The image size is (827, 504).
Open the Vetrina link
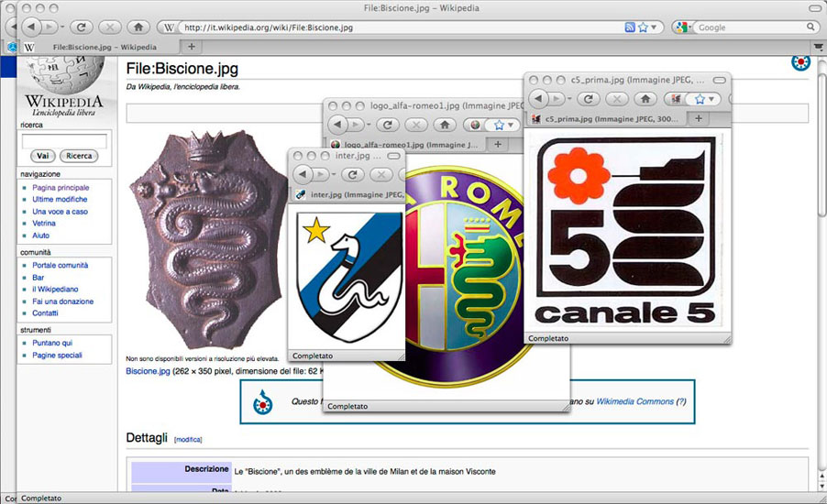click(44, 223)
